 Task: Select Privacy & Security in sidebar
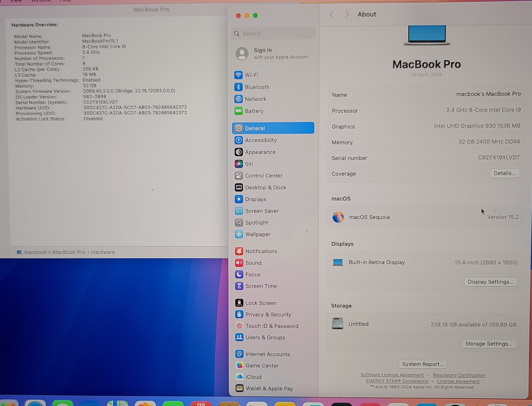coord(268,314)
